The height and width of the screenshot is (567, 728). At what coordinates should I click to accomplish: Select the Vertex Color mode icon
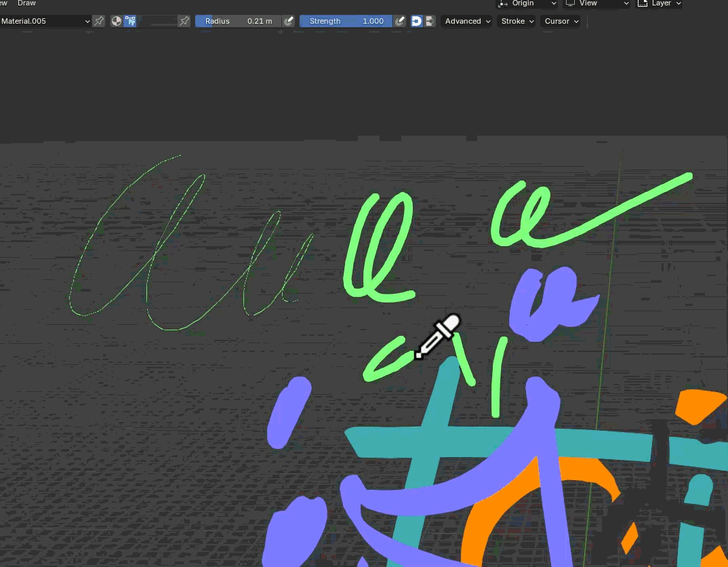click(x=130, y=21)
